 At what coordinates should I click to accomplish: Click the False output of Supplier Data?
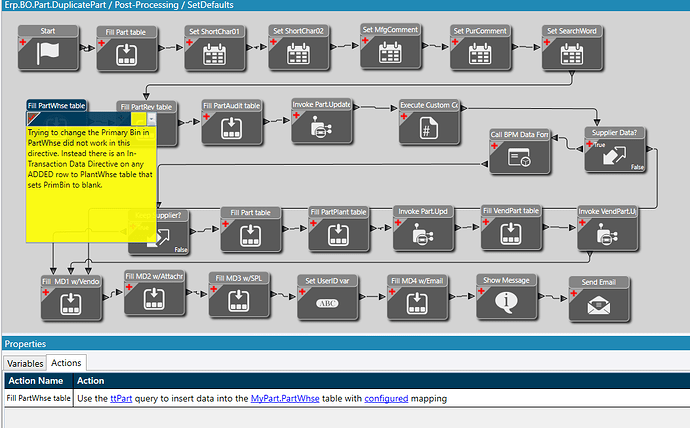click(637, 167)
